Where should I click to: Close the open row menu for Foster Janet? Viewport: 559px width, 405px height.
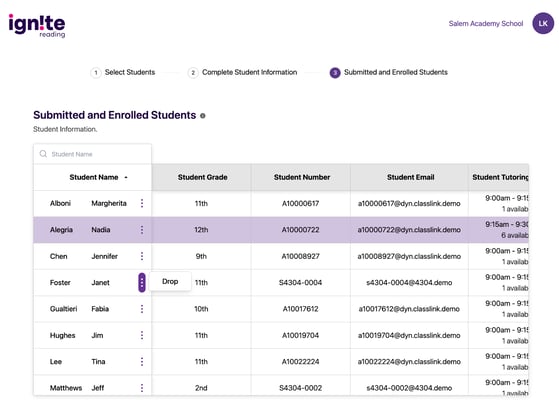coord(142,282)
